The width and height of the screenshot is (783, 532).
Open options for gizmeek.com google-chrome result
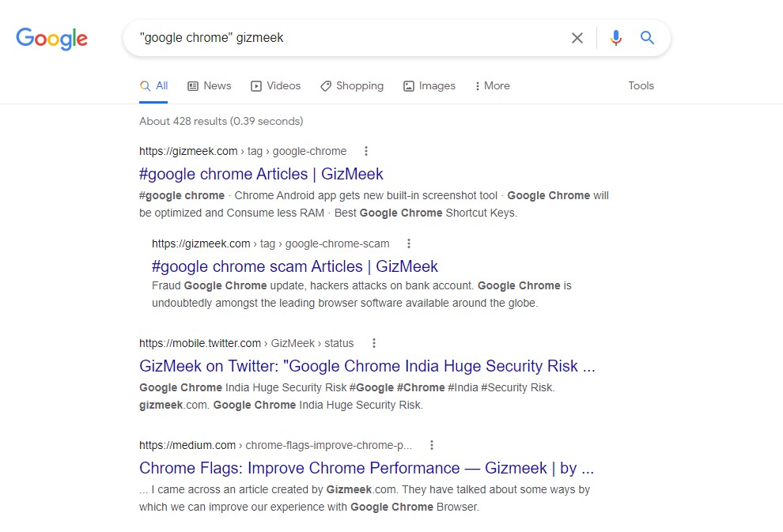(x=365, y=151)
